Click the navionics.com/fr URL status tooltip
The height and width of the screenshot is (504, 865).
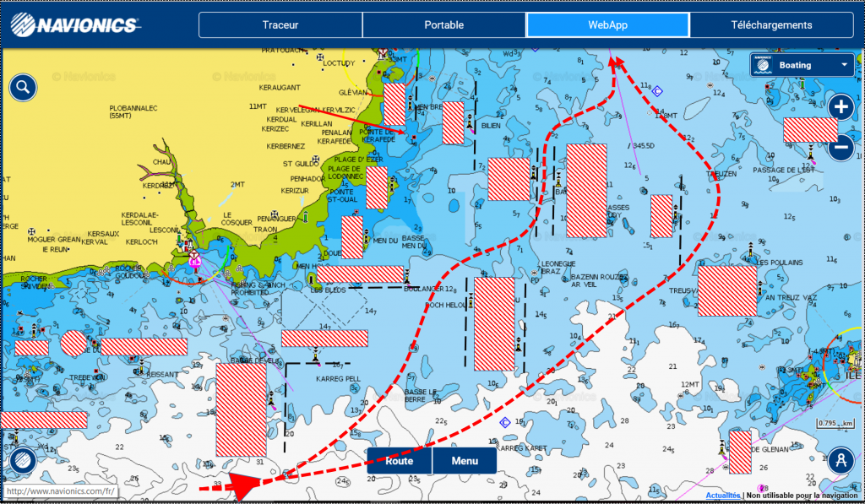[60, 491]
